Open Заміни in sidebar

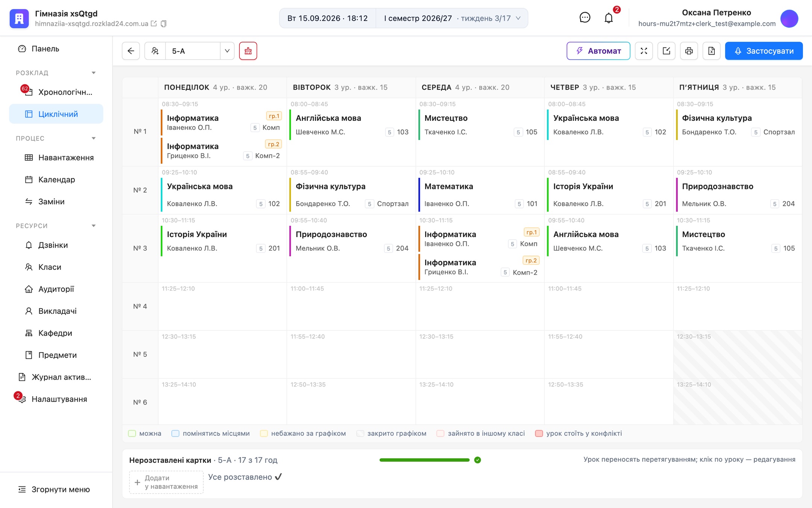pos(56,201)
